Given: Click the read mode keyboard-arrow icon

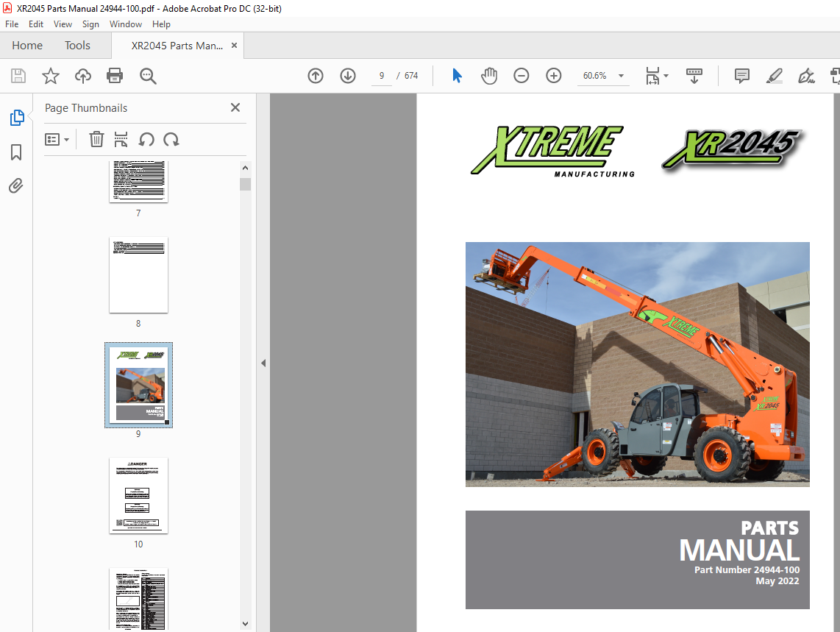Looking at the screenshot, I should click(694, 76).
